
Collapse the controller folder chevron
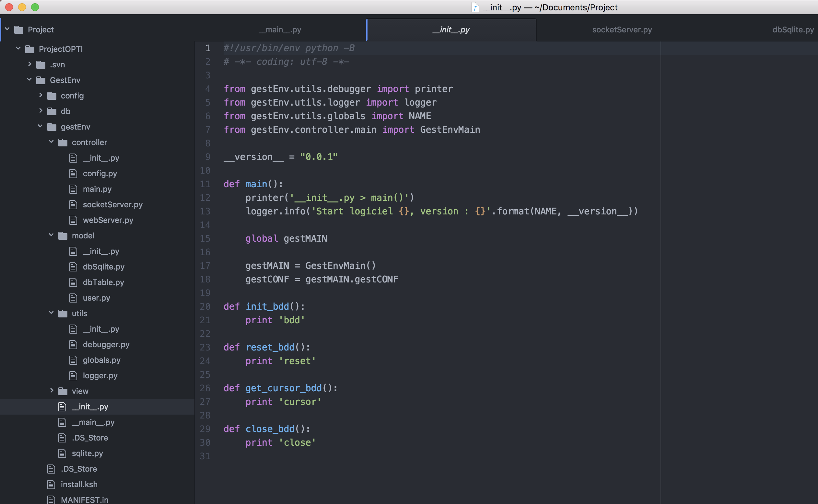tap(51, 142)
